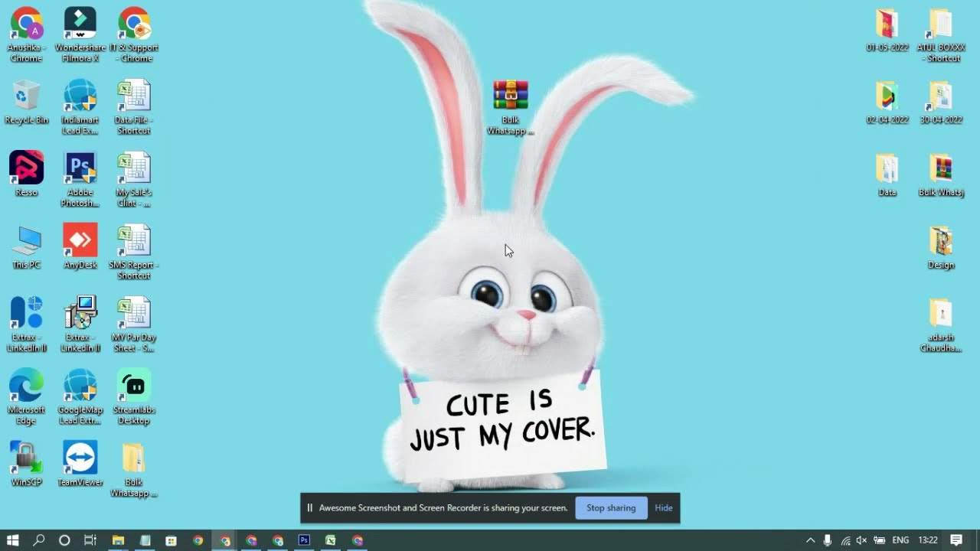
Task: Select the adarsh Chaudha... folder icon
Action: (x=941, y=325)
